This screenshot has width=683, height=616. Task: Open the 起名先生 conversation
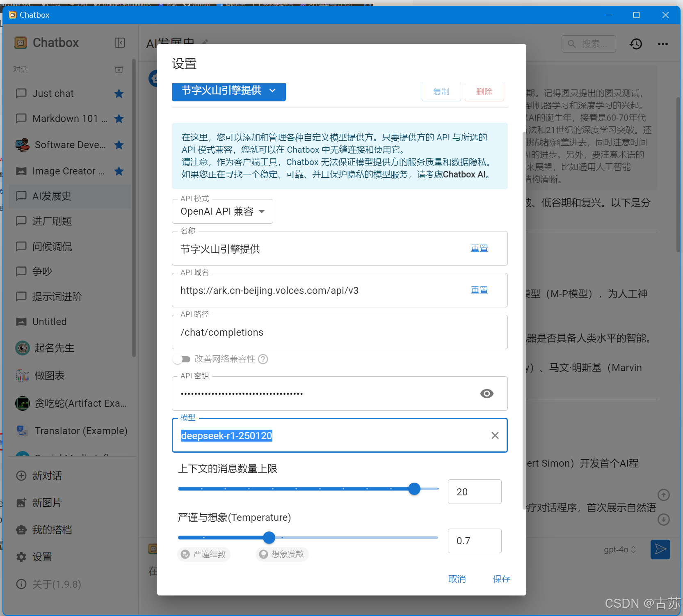70,348
